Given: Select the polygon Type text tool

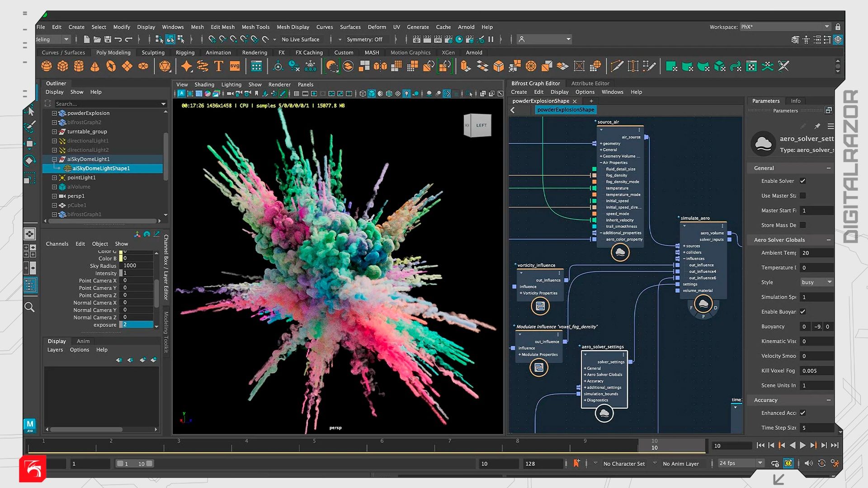Looking at the screenshot, I should (219, 66).
